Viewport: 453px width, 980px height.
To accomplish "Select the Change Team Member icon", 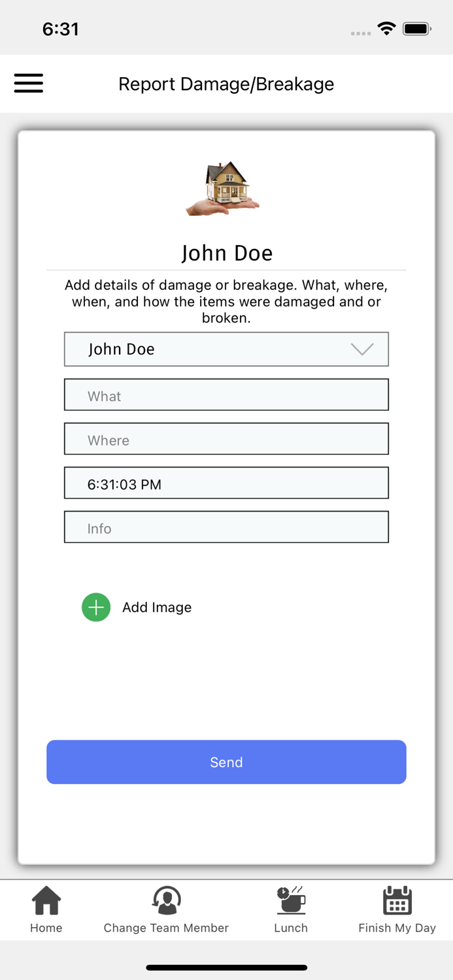I will pos(166,898).
